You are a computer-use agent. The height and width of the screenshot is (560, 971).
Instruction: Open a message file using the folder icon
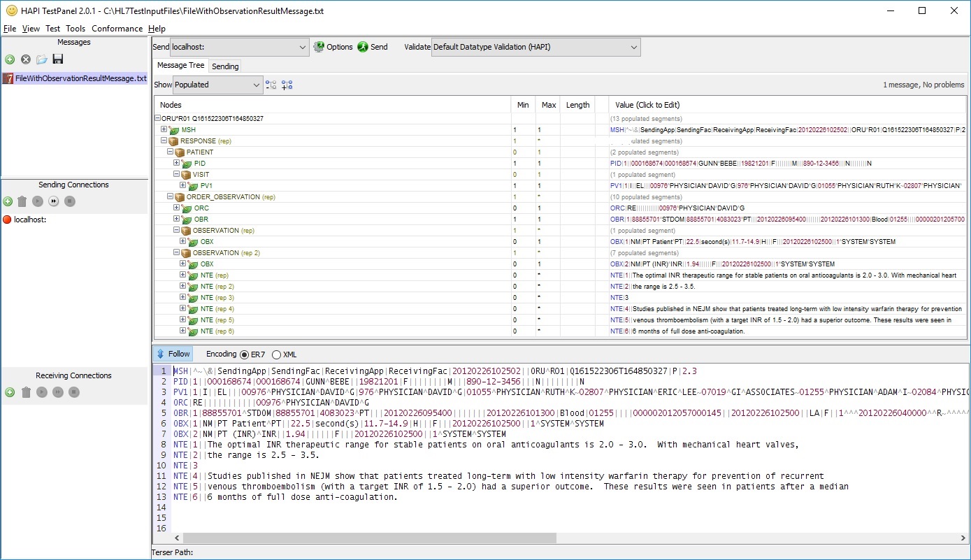(x=41, y=59)
